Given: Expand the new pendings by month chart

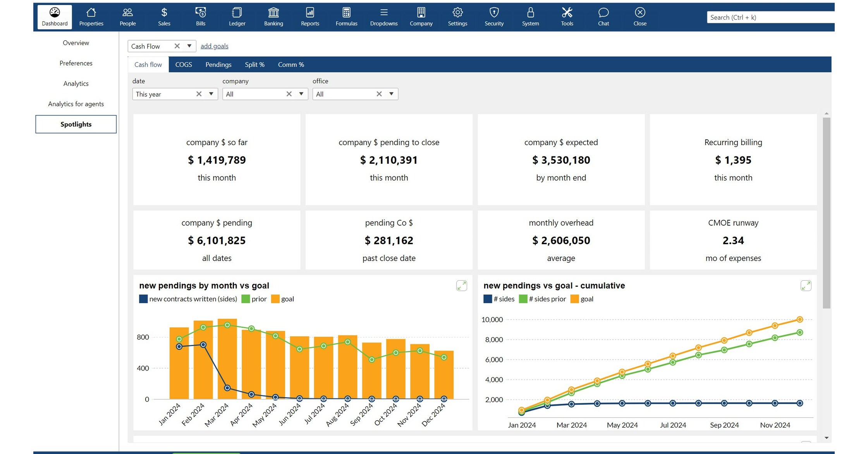Looking at the screenshot, I should tap(461, 286).
